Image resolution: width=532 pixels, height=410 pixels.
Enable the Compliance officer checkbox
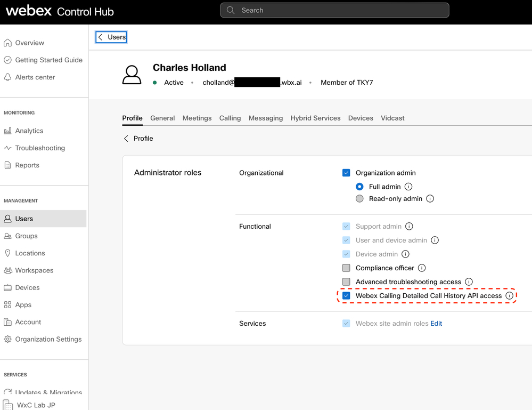pos(346,268)
